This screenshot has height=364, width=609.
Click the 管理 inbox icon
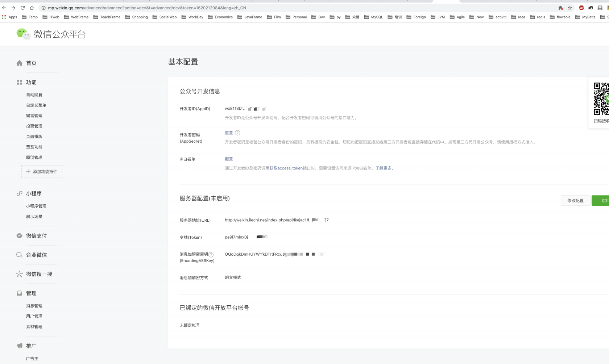coord(20,293)
